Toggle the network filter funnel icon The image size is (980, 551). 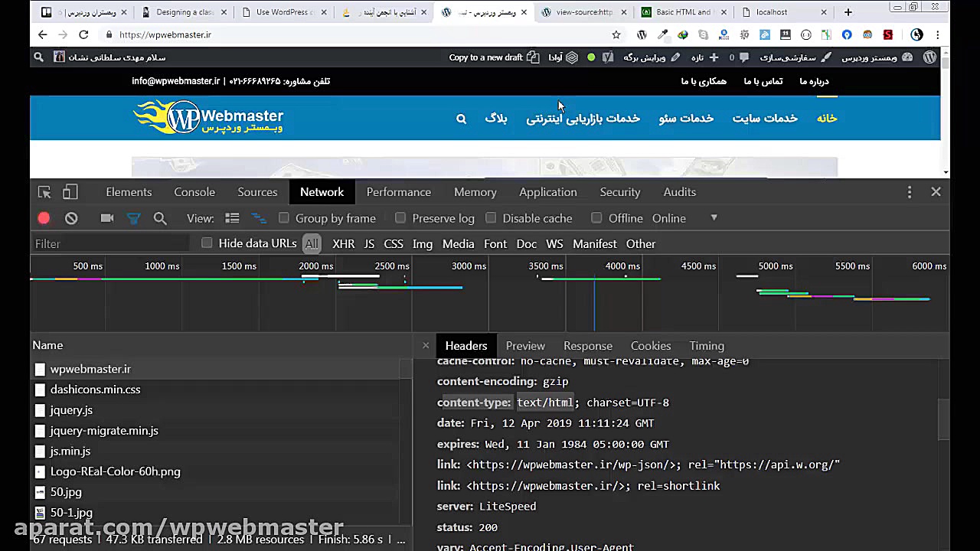pos(133,218)
